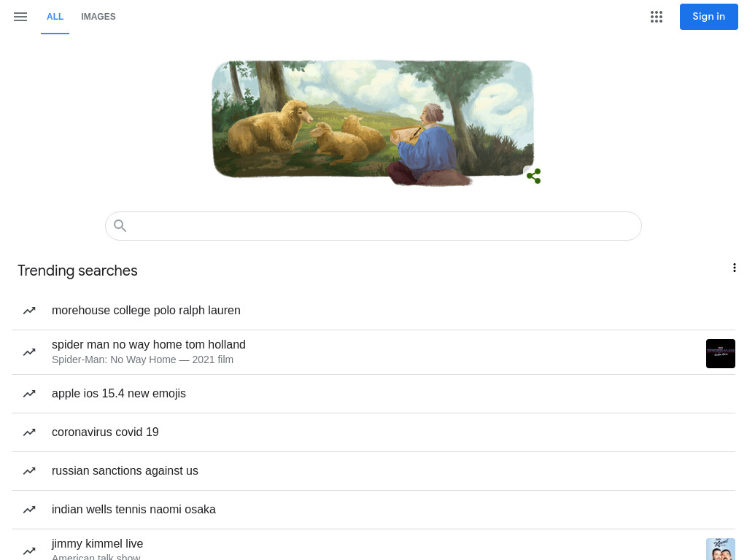Screen dimensions: 747x560
Task: Click trend arrow beside apple ios 15.4
Action: pyautogui.click(x=29, y=394)
